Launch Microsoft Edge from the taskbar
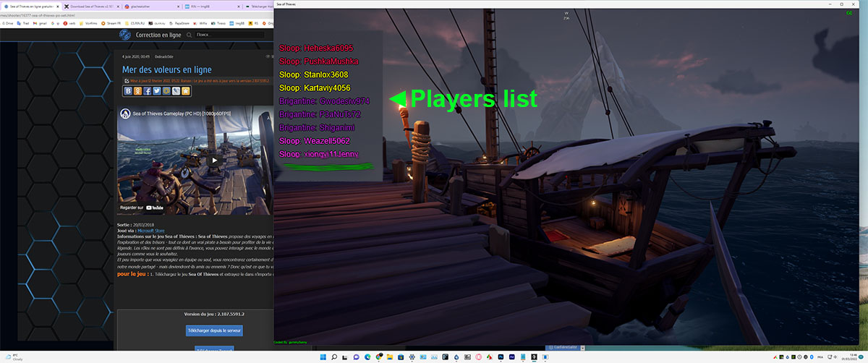This screenshot has height=363, width=868. 367,357
